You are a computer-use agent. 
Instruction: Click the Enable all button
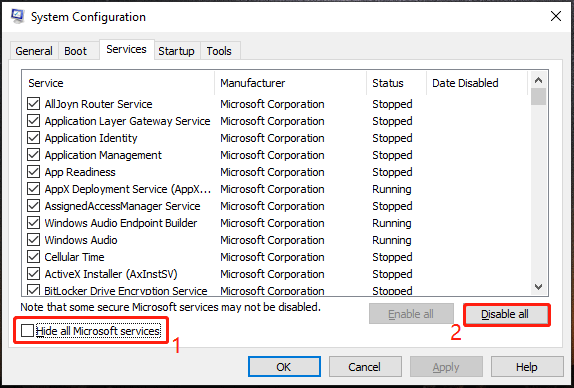(411, 314)
